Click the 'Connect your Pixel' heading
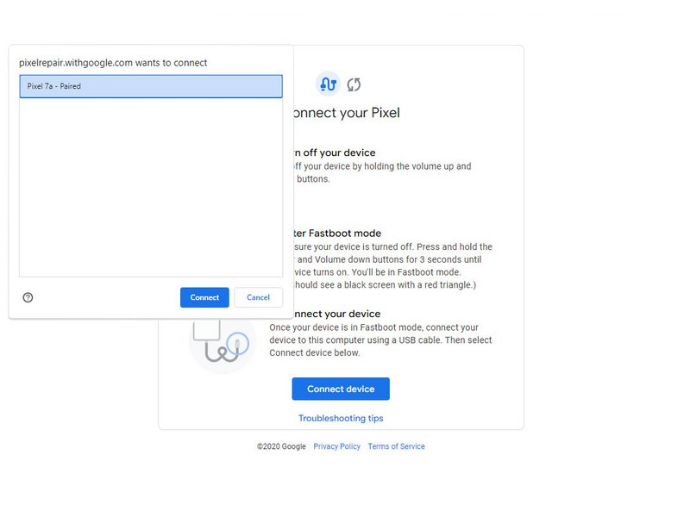The image size is (690, 517). 346,113
